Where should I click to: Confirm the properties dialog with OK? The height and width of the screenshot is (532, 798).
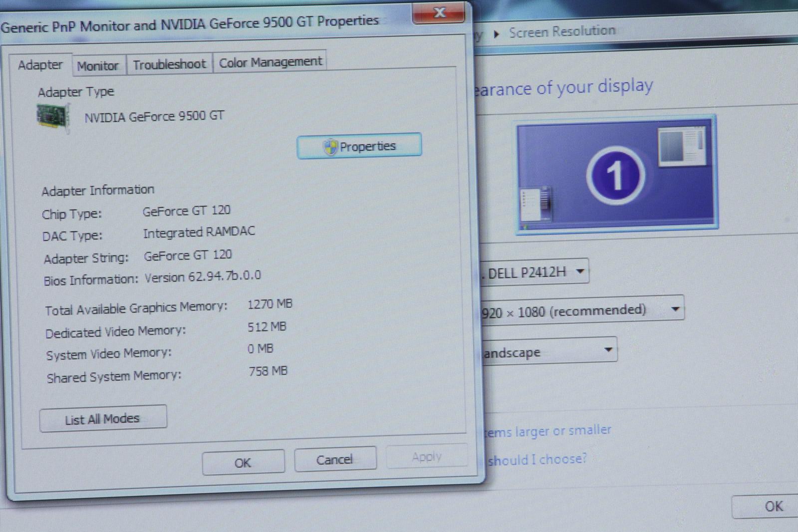(x=243, y=463)
